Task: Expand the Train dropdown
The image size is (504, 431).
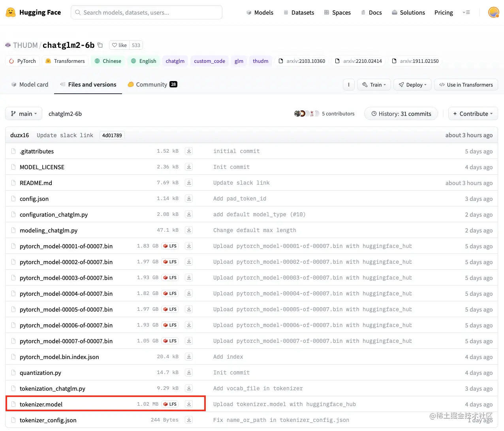Action: tap(374, 85)
